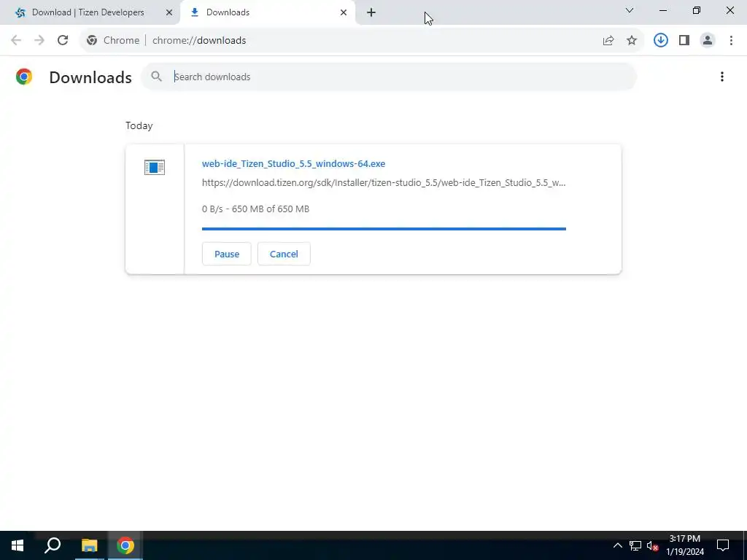Open the Chrome downloads toolbar bubble
The image size is (747, 560).
pyautogui.click(x=661, y=41)
